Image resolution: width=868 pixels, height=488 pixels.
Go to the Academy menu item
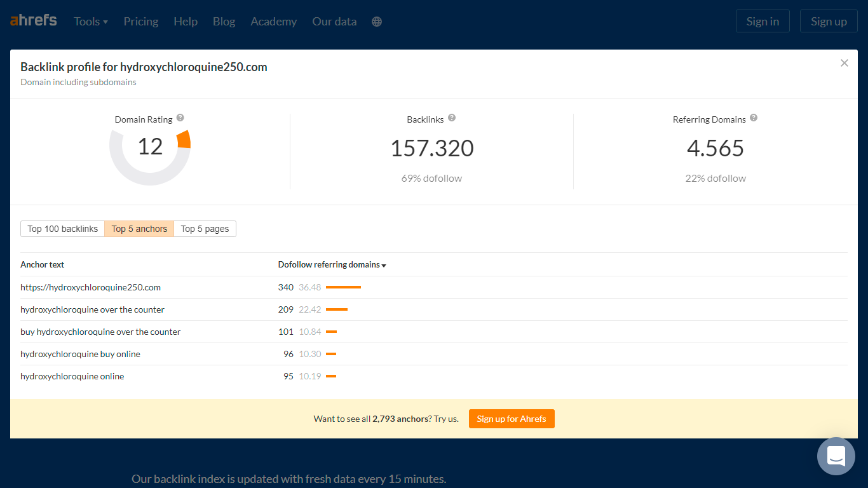[x=274, y=22]
